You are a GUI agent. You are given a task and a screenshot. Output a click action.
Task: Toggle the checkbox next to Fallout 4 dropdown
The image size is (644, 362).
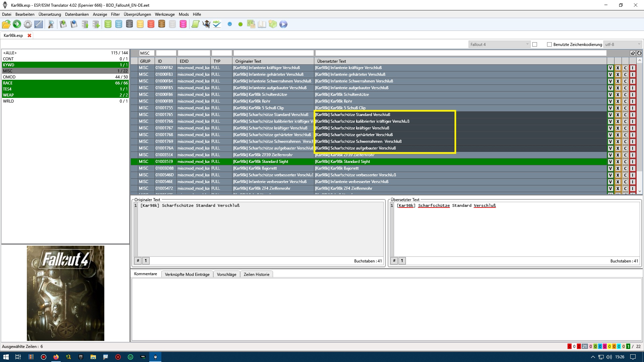click(535, 44)
